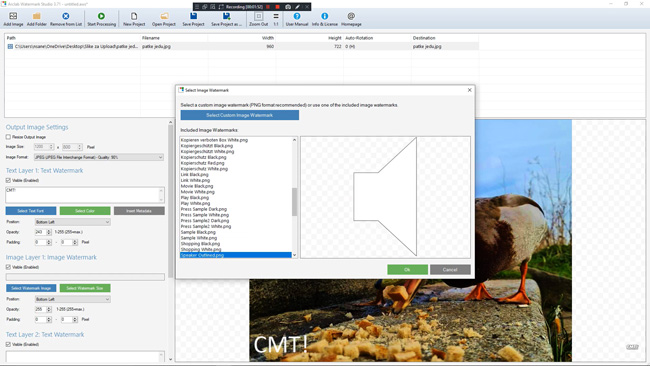Click the Image Layer 1 Opacity stepper

coord(49,309)
